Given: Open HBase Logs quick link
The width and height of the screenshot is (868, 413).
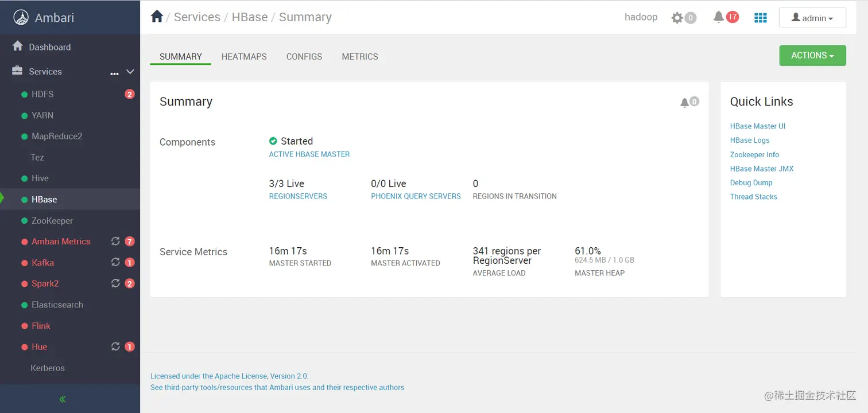Looking at the screenshot, I should (x=750, y=140).
